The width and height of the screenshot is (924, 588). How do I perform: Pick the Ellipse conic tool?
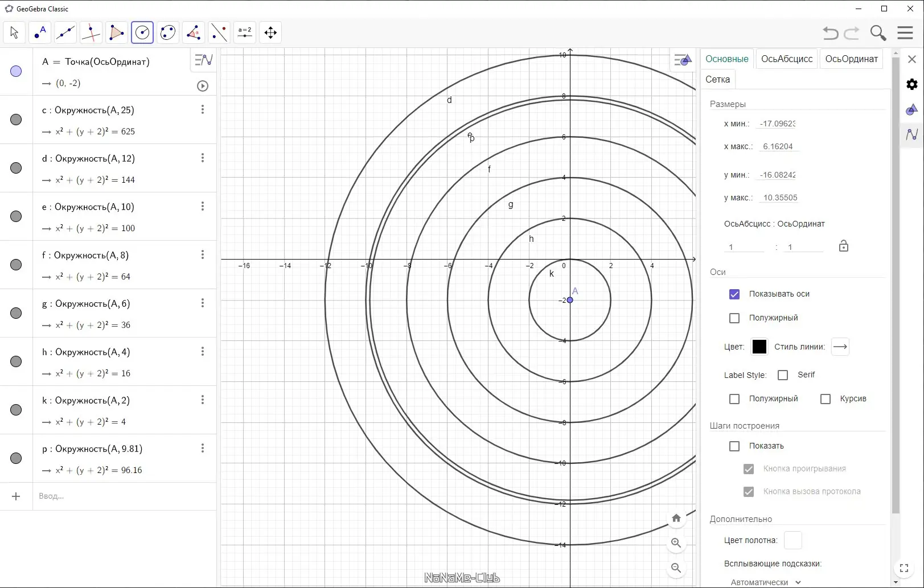click(168, 33)
